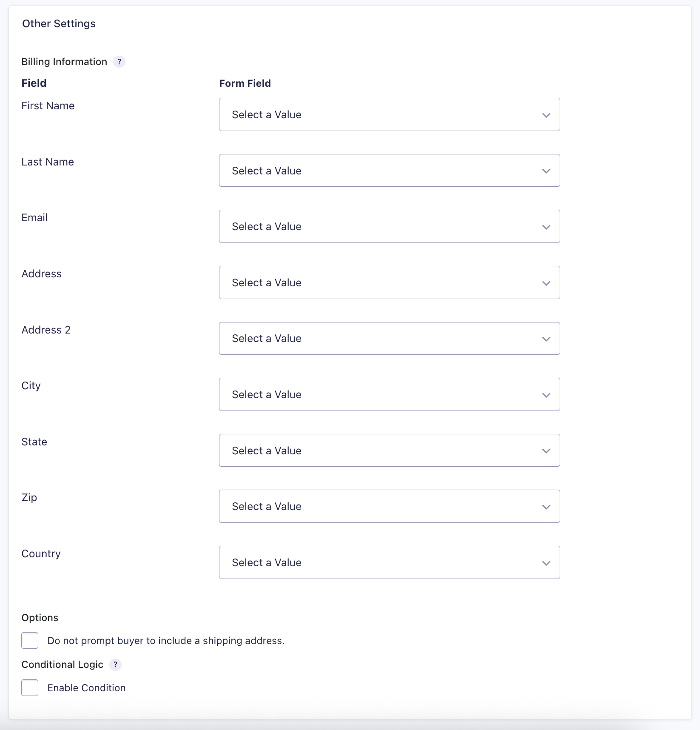Click the Enable Condition label text

pos(86,688)
